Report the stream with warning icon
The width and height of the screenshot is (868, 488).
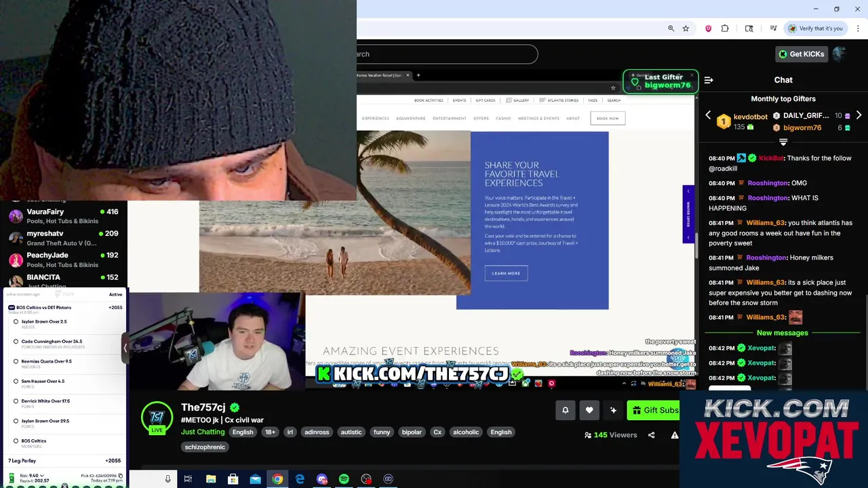(x=675, y=435)
